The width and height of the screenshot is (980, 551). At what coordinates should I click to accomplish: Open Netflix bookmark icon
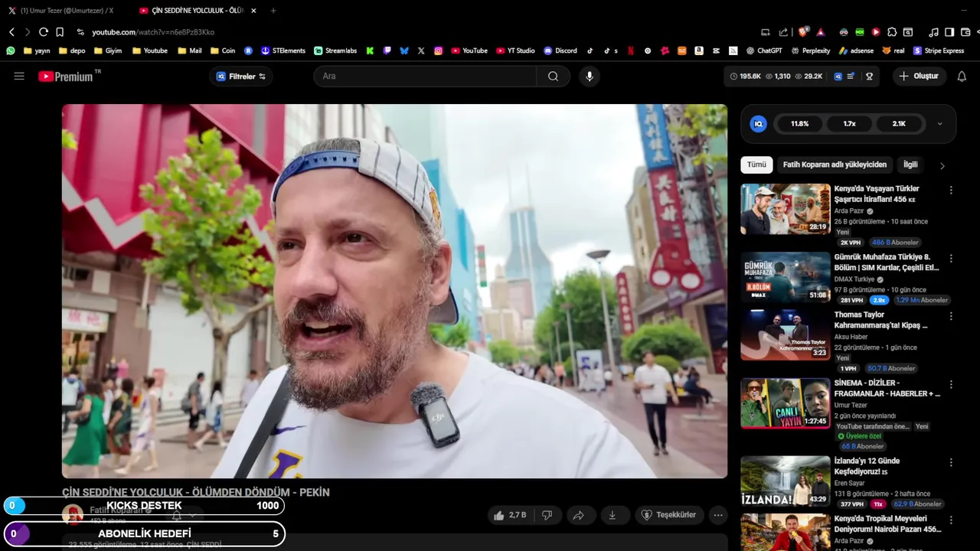point(630,51)
